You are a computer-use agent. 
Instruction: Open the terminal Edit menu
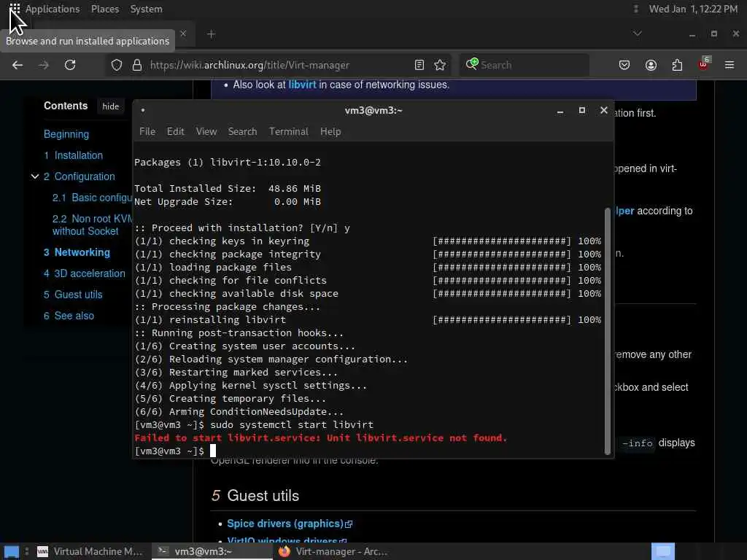pyautogui.click(x=175, y=131)
